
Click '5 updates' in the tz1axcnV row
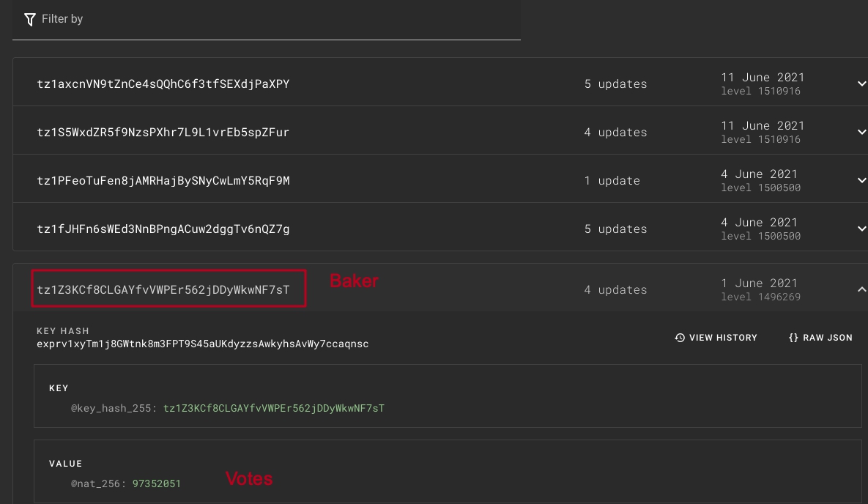tap(615, 84)
